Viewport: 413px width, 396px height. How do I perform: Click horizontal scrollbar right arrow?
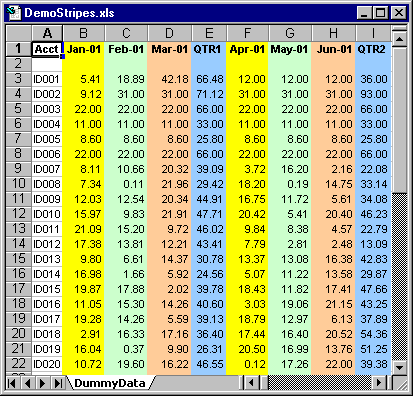point(379,383)
